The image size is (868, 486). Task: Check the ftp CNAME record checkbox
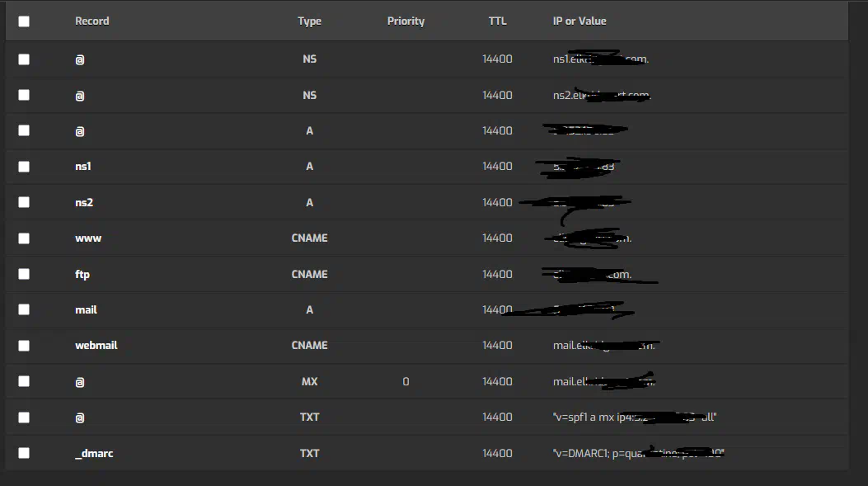click(x=24, y=274)
